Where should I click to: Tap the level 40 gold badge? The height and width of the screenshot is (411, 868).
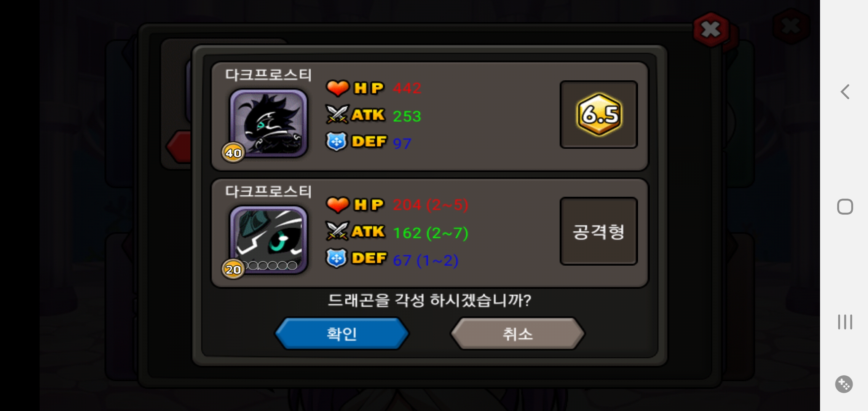(233, 153)
